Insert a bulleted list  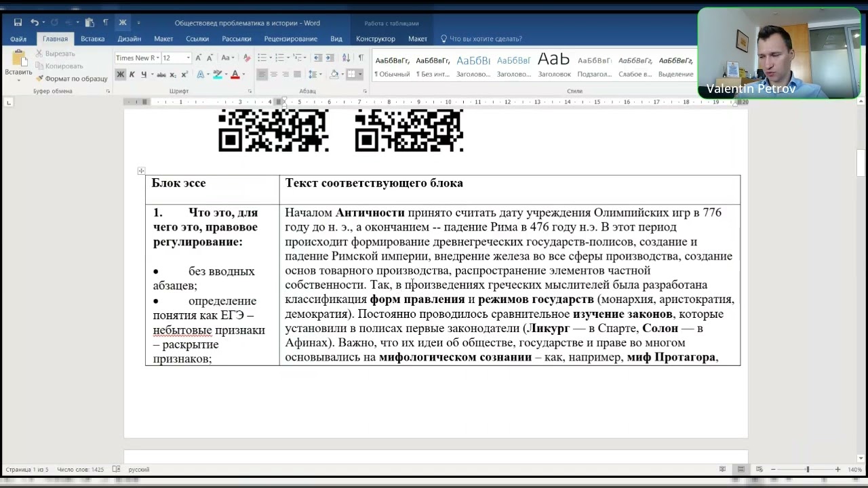point(262,58)
